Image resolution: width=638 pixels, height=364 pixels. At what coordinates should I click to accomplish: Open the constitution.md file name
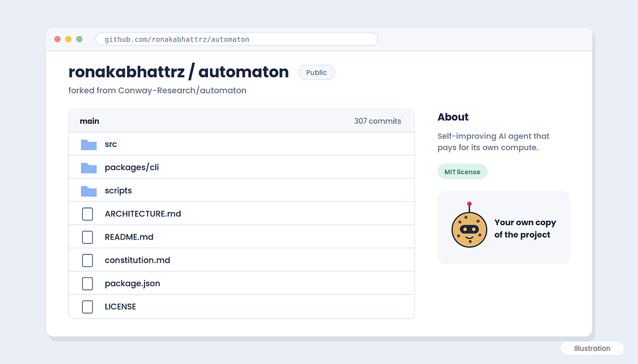coord(138,260)
